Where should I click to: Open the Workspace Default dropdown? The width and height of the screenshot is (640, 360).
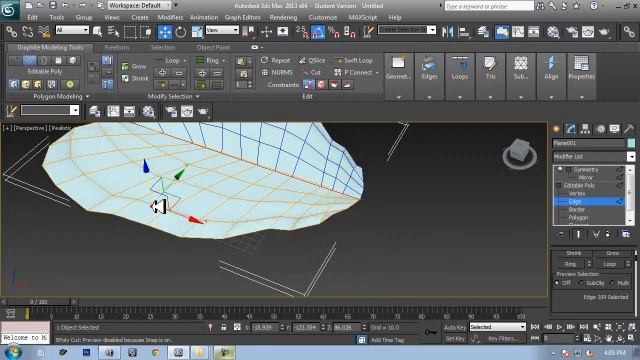click(140, 6)
